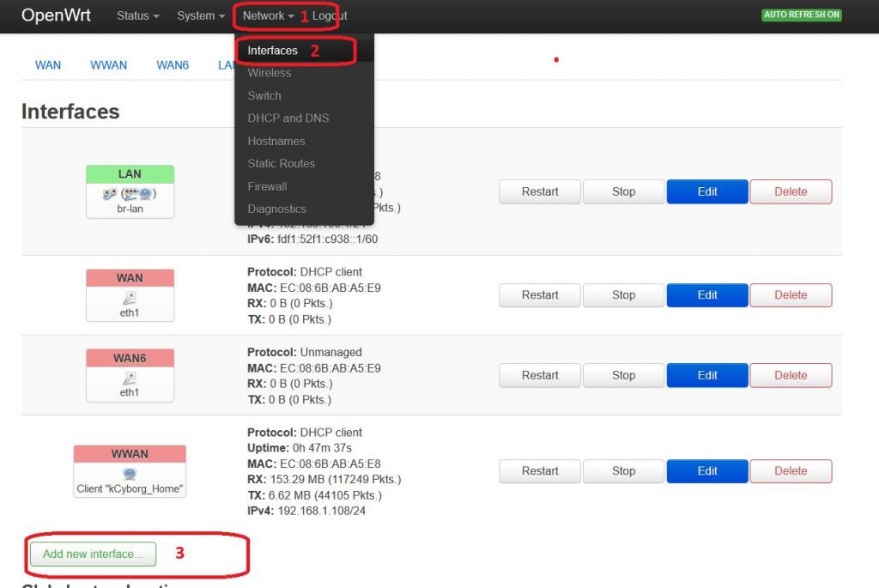Open the System dropdown menu
Image resolution: width=879 pixels, height=588 pixels.
point(201,15)
